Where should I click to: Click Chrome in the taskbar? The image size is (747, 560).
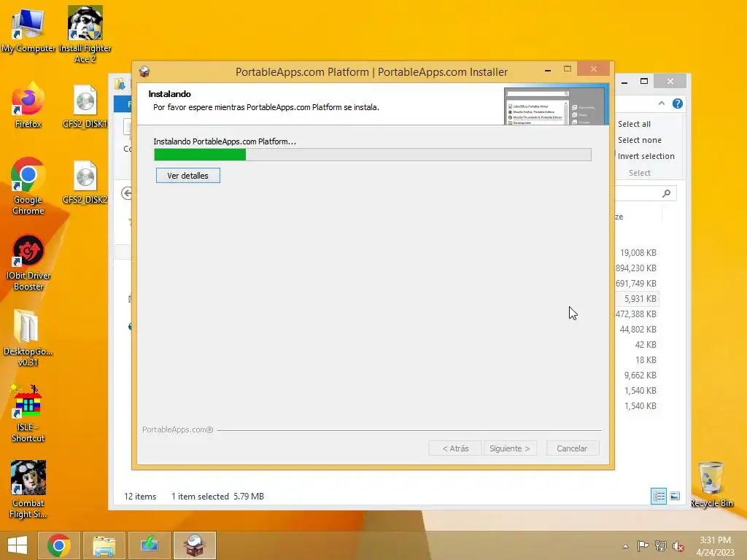coord(59,545)
